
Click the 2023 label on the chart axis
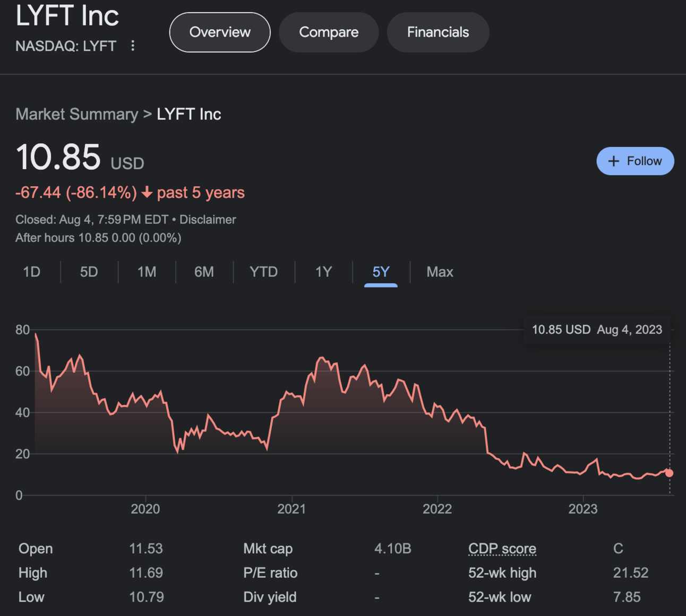583,509
